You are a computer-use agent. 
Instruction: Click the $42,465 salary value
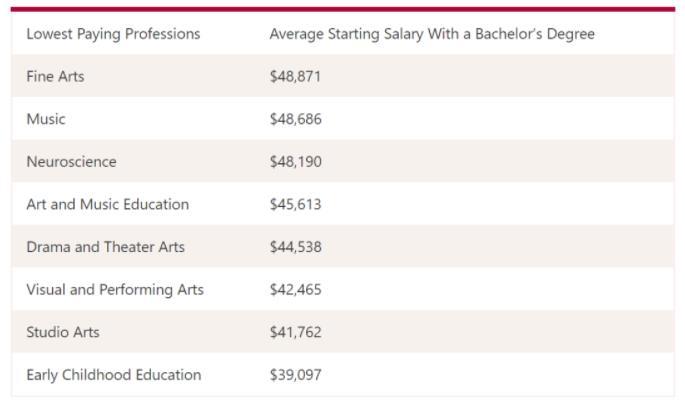295,289
